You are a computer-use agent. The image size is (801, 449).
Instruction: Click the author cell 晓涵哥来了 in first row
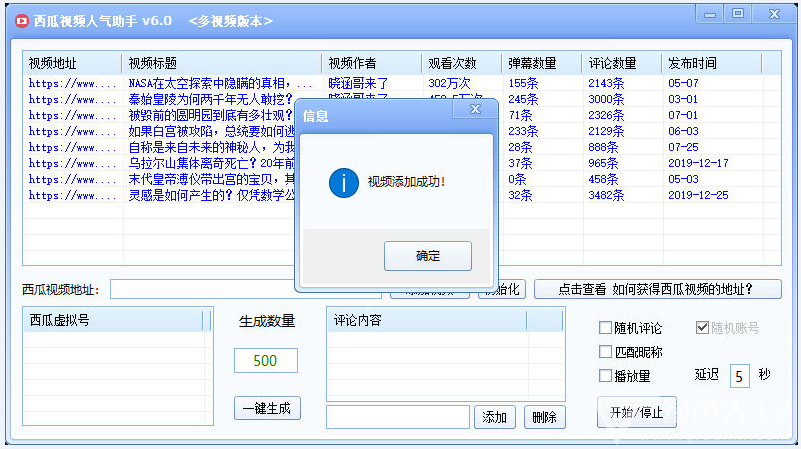358,83
